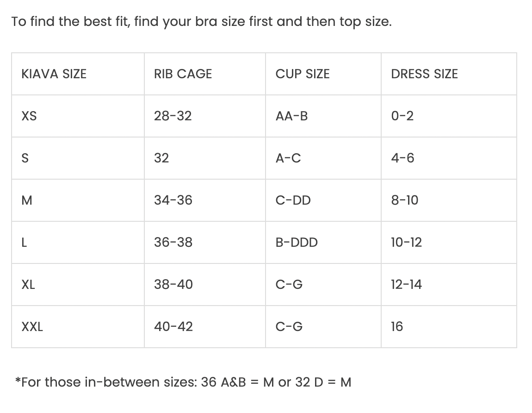Select the 40-42 rib cage cell
This screenshot has height=413, width=532.
tap(173, 327)
